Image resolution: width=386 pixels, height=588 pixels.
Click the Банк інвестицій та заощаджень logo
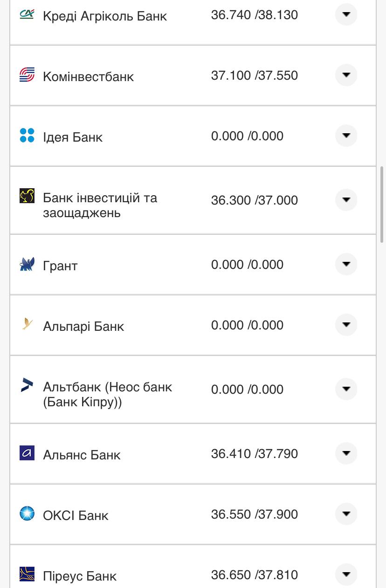point(27,196)
